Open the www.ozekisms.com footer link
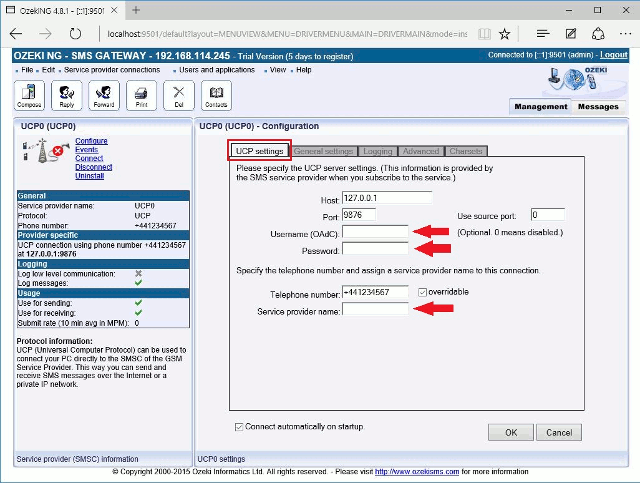This screenshot has height=483, width=640. pyautogui.click(x=417, y=472)
